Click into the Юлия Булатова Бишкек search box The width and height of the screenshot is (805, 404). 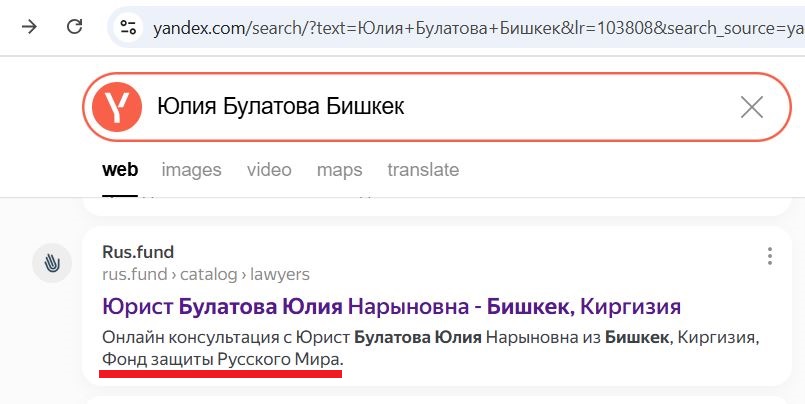point(436,107)
